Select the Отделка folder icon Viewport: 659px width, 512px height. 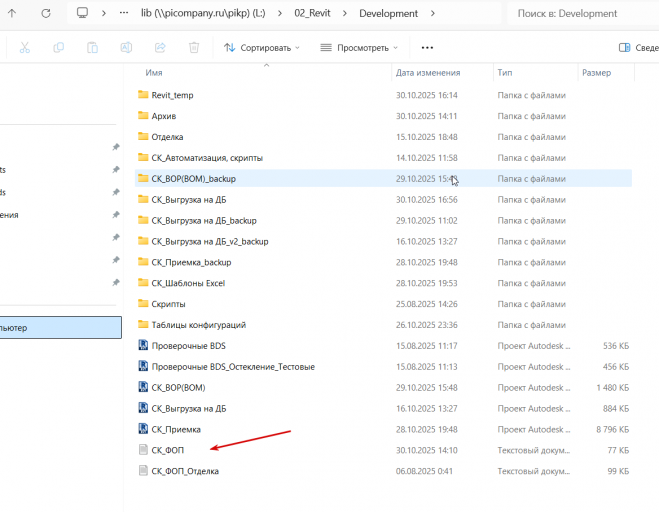(143, 137)
